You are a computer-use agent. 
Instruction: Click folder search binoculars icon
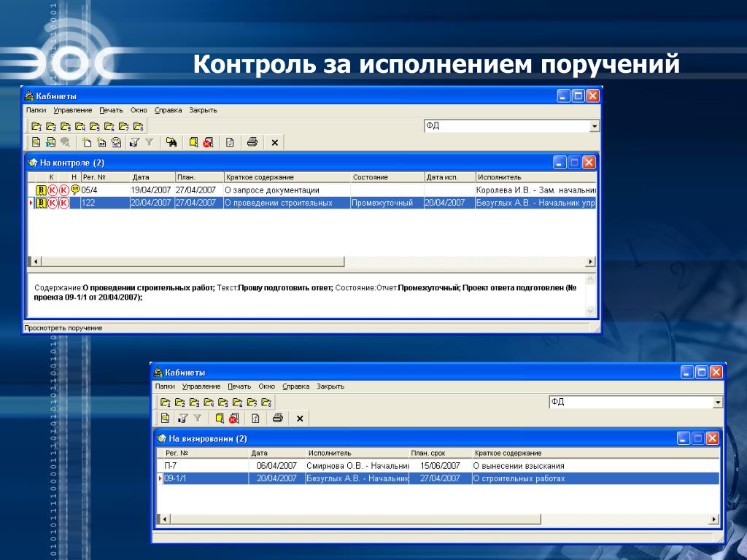pos(171,142)
